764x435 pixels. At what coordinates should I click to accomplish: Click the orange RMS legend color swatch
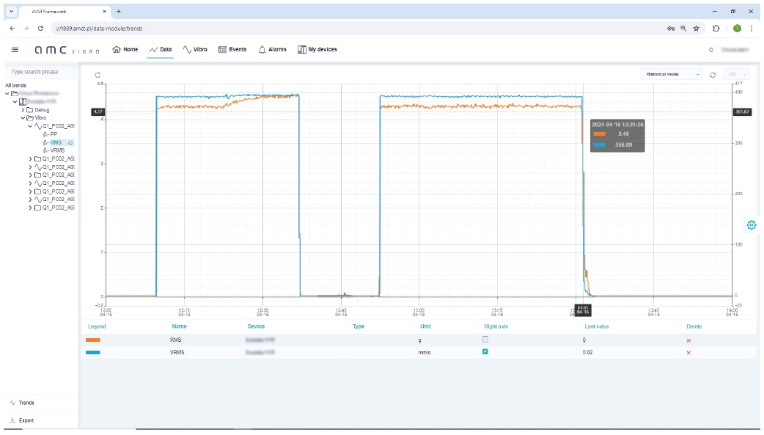pyautogui.click(x=93, y=340)
